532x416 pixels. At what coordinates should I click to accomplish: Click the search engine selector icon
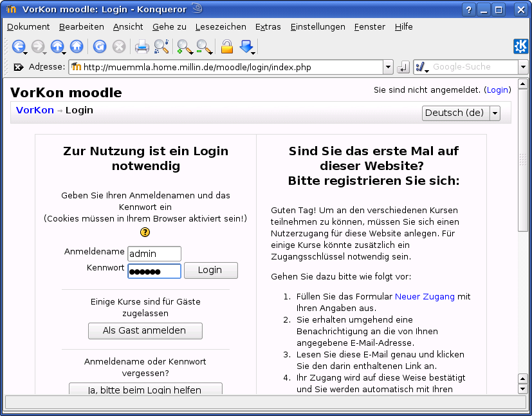[x=421, y=67]
